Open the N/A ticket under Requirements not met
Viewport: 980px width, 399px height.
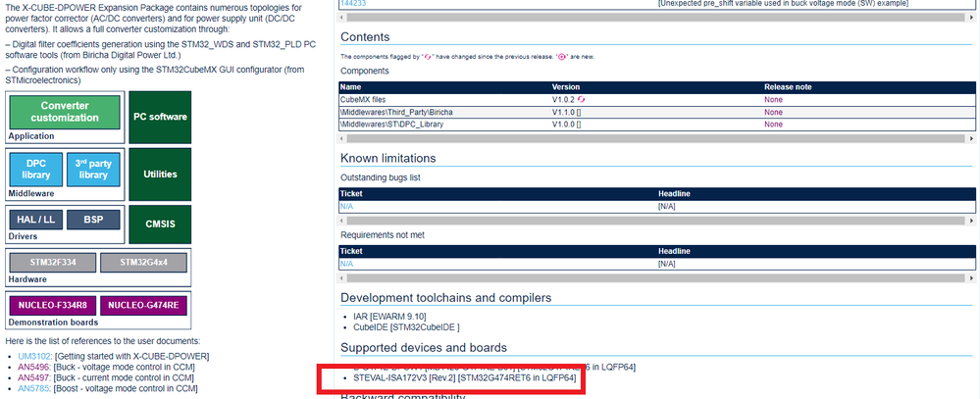346,264
